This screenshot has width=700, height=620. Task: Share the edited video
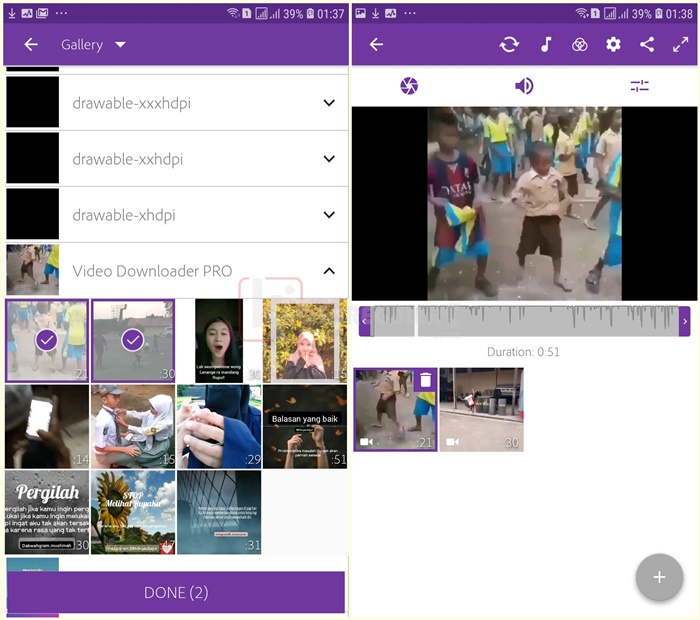point(647,44)
